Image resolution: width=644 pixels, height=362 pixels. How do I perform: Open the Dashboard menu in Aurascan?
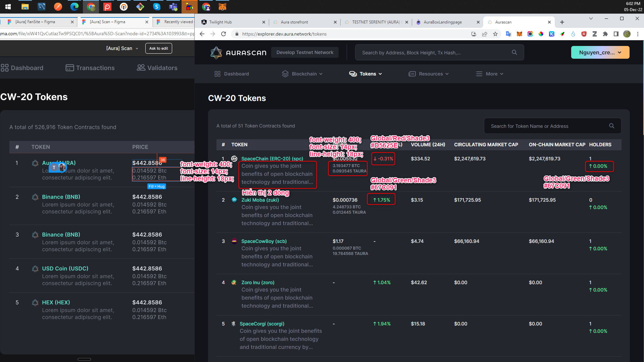tap(232, 74)
